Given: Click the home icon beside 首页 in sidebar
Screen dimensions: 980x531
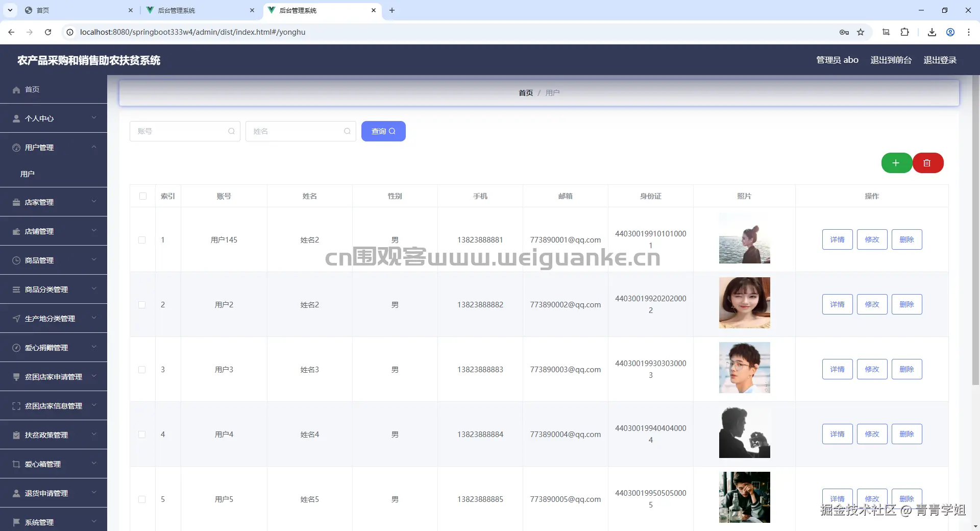Looking at the screenshot, I should click(x=16, y=90).
